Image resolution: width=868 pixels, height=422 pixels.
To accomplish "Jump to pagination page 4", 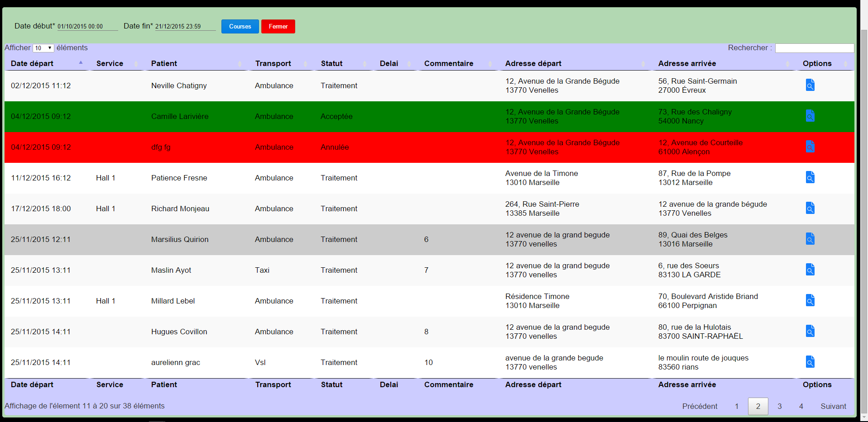I will click(x=801, y=406).
